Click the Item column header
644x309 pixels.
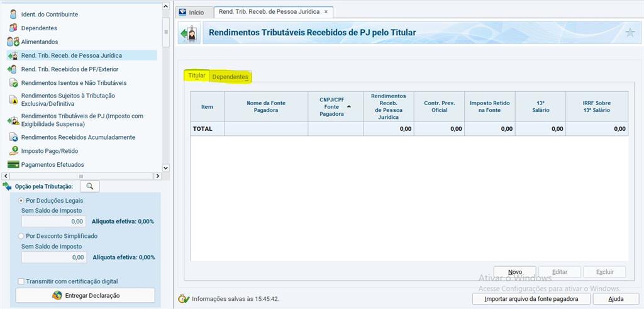(x=207, y=106)
